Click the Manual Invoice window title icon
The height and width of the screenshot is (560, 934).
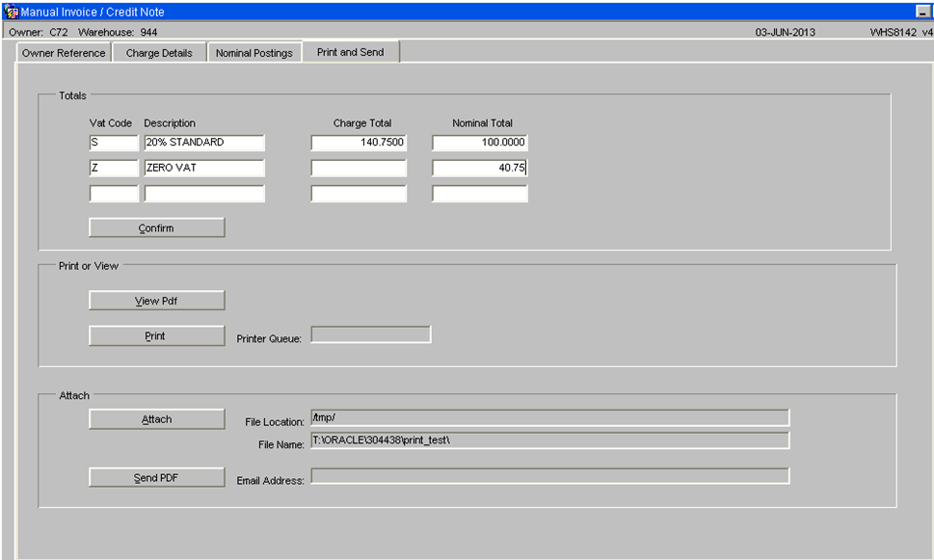11,12
